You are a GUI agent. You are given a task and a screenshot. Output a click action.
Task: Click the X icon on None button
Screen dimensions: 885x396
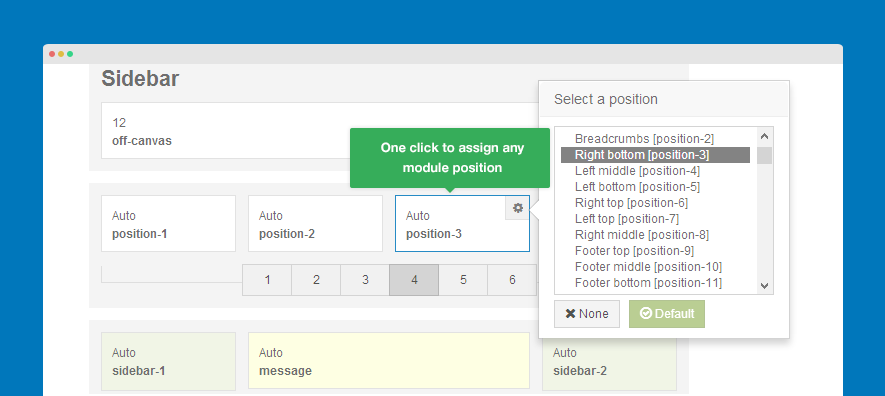[x=570, y=314]
